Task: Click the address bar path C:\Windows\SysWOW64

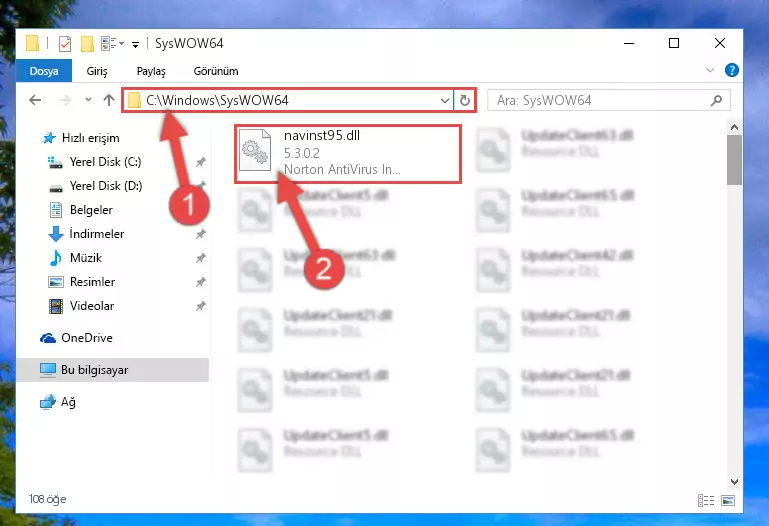Action: pos(217,100)
